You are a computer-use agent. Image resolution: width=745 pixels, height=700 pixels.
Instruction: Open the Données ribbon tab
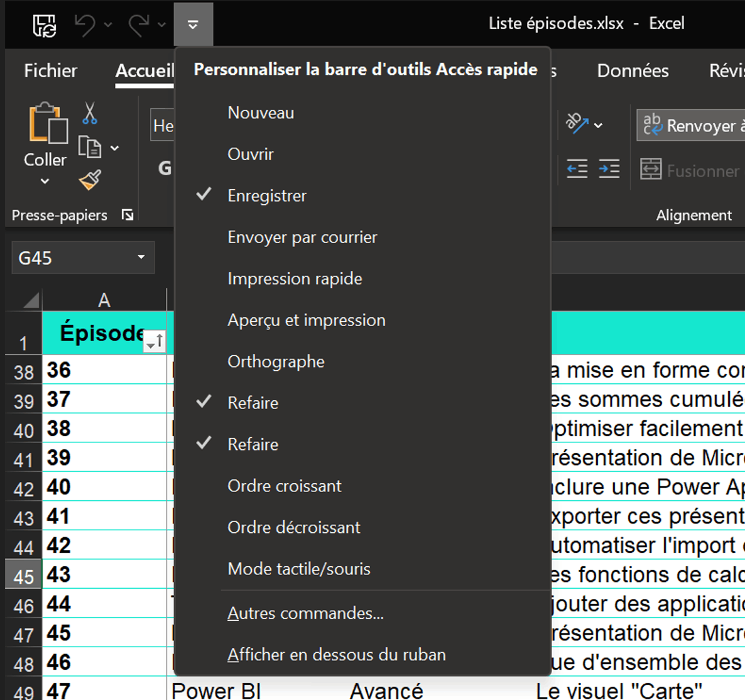[x=633, y=70]
